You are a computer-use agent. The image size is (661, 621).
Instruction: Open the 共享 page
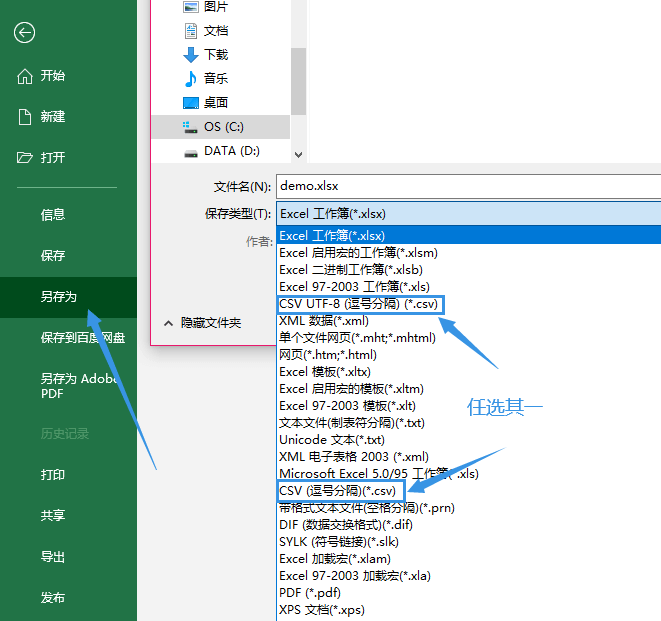point(53,515)
